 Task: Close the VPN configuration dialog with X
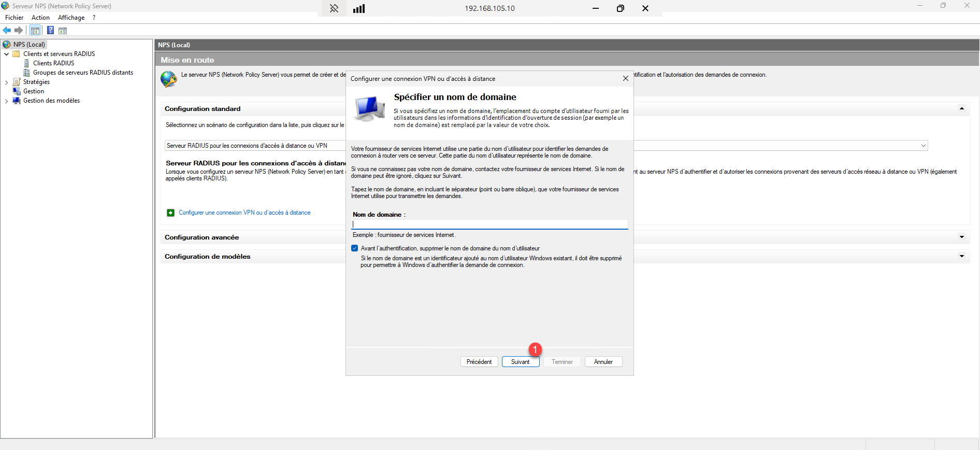point(625,78)
